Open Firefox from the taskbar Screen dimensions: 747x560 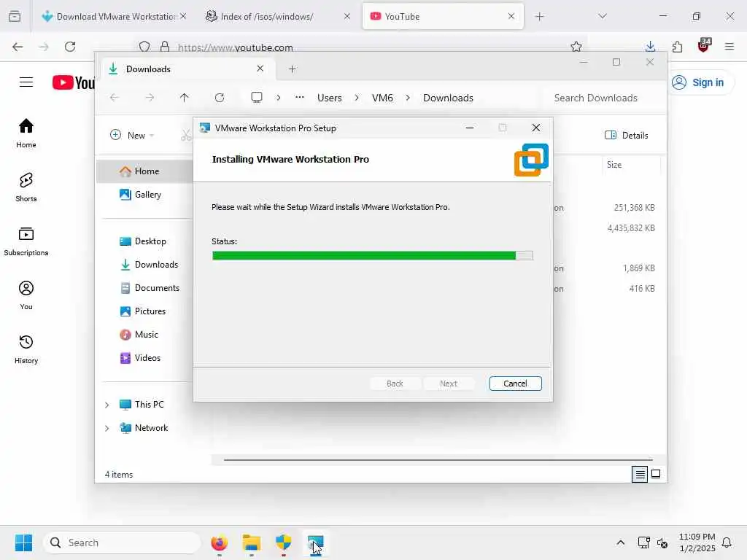click(219, 542)
